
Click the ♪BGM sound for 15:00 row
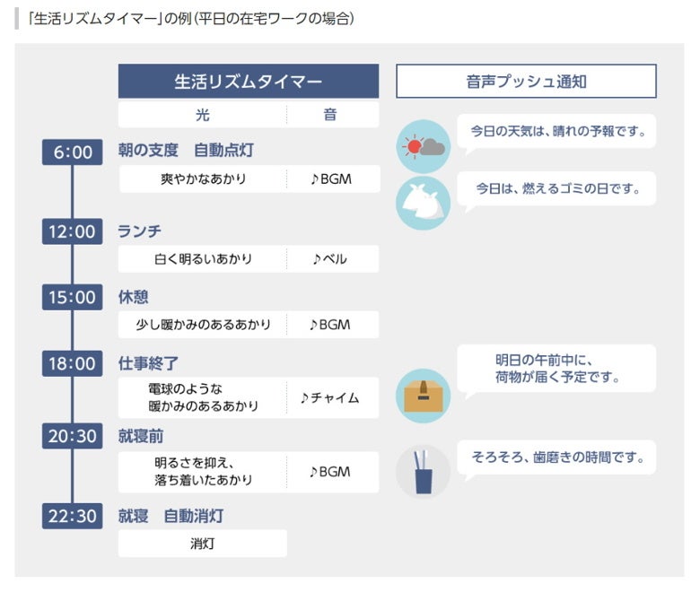(x=330, y=325)
